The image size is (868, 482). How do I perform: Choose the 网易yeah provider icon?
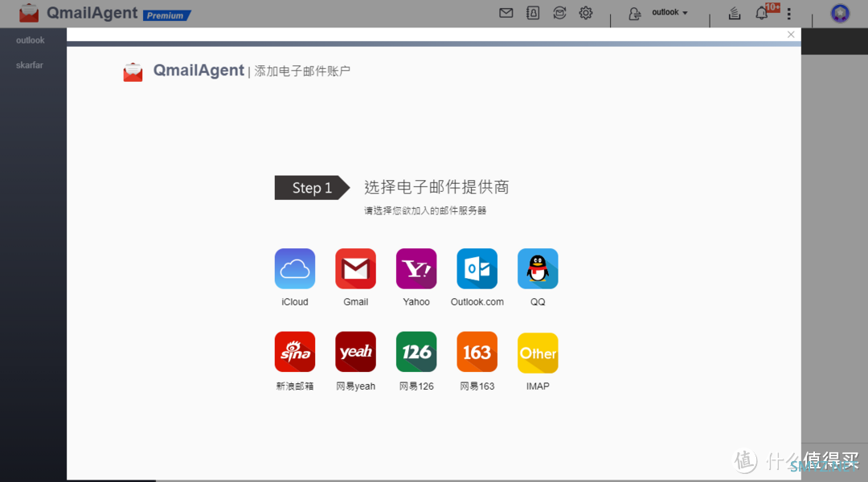(x=355, y=352)
